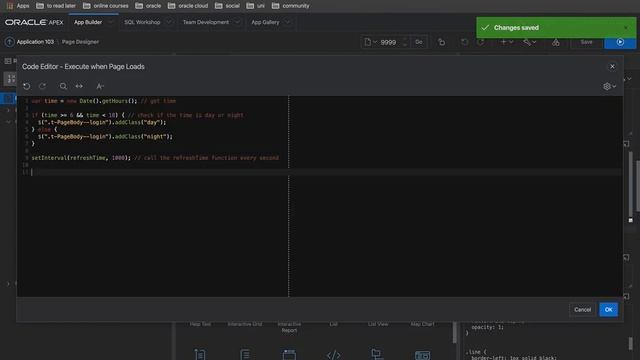Click the addClass("night") code line

point(105,136)
